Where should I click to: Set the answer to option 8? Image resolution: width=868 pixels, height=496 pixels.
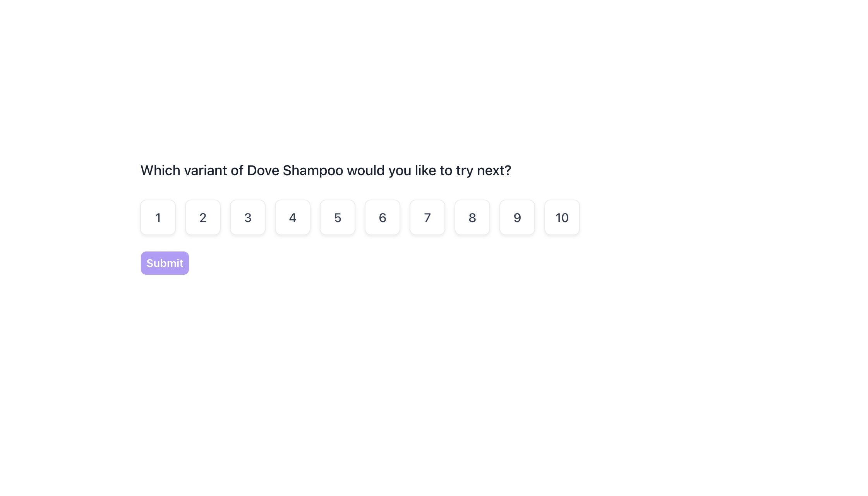[472, 217]
